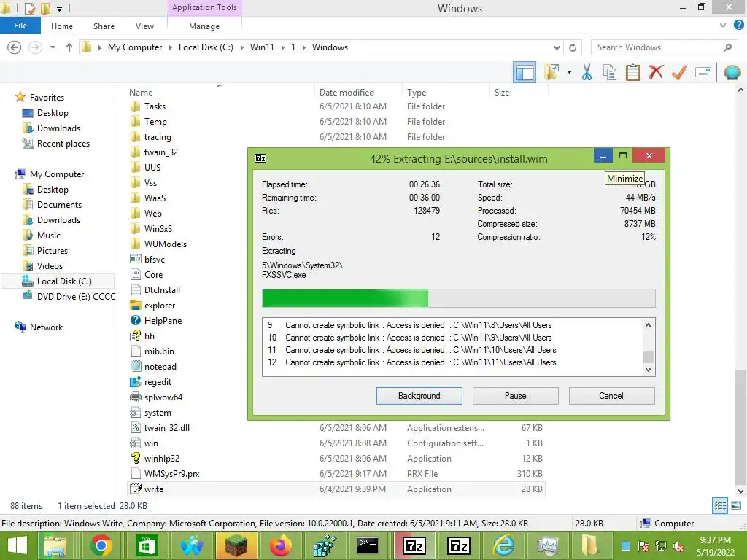Select the WMSysPr9.prx file
The height and width of the screenshot is (560, 747).
tap(171, 474)
